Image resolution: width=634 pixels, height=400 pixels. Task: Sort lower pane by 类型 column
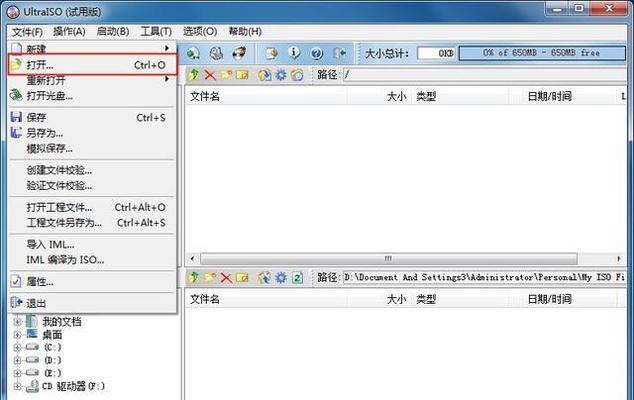[460, 299]
